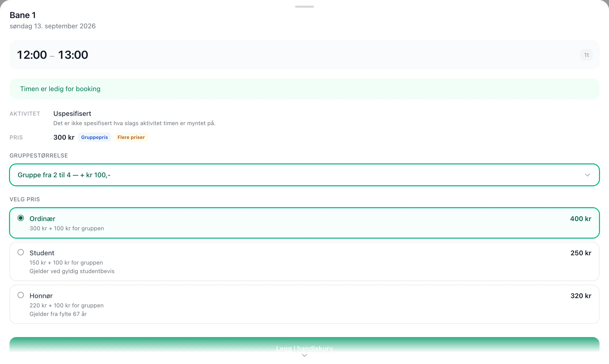609x364 pixels.
Task: Click the Timen er ledig for booking banner
Action: [x=304, y=89]
